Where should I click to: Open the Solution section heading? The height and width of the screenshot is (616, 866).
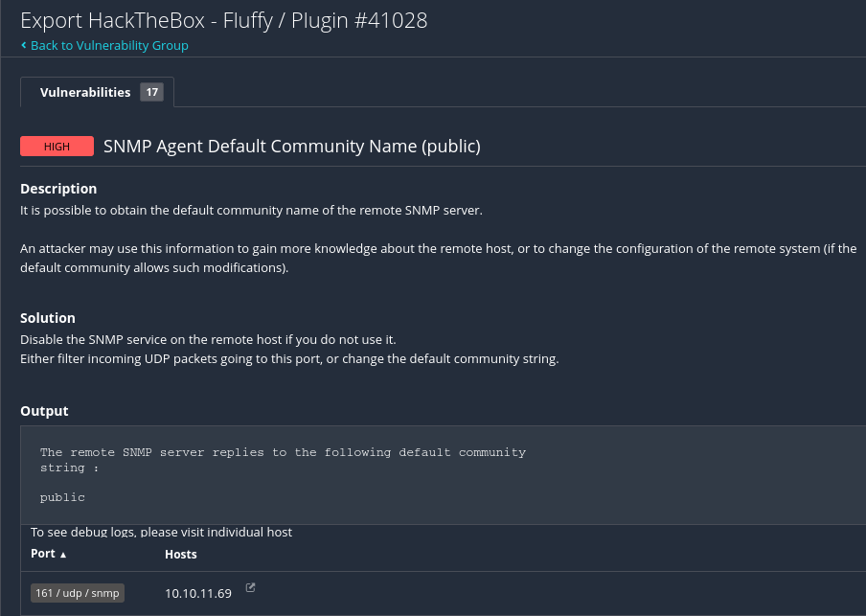48,317
